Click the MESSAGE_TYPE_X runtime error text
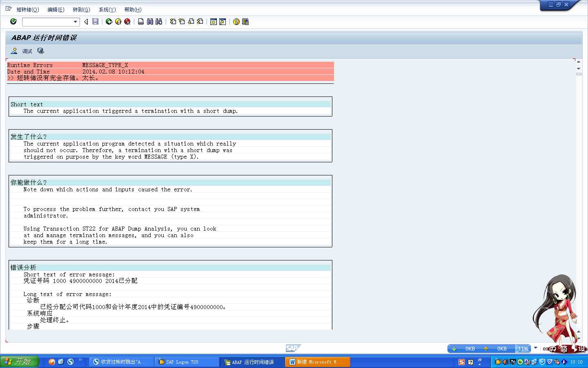 click(x=105, y=65)
